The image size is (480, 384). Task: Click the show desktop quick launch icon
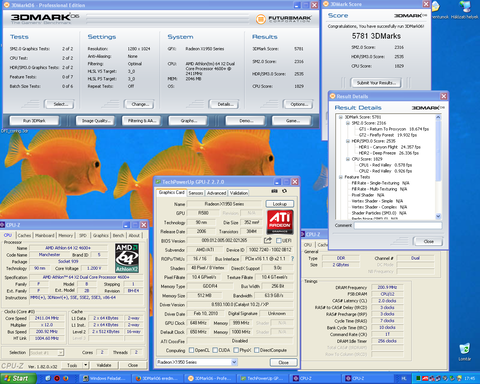(48, 378)
